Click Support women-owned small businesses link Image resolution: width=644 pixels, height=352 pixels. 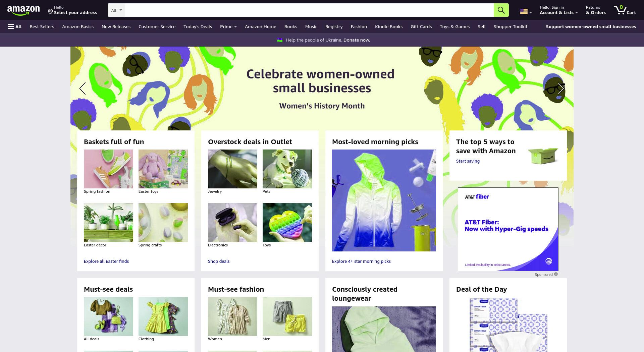pyautogui.click(x=591, y=26)
